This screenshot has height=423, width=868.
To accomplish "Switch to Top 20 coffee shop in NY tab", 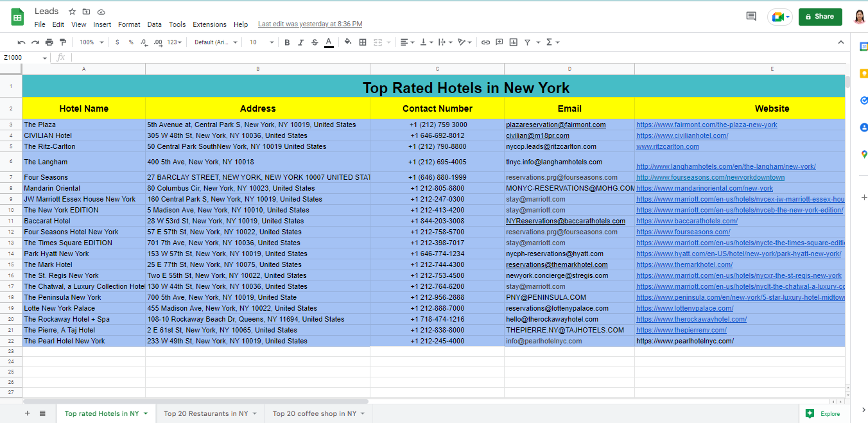I will click(318, 413).
